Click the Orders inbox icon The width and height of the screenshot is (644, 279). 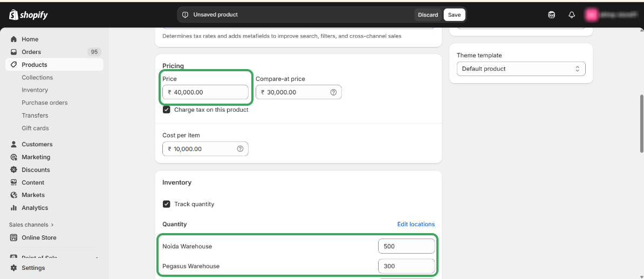(14, 52)
